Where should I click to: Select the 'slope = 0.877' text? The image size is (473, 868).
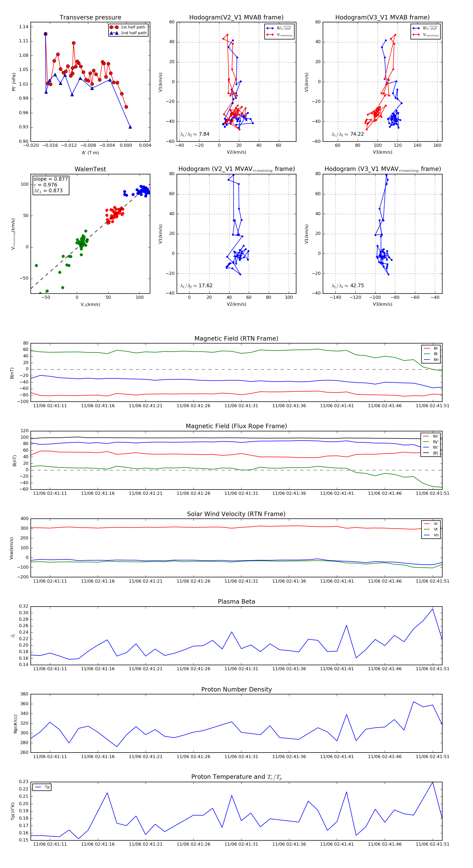pyautogui.click(x=50, y=179)
